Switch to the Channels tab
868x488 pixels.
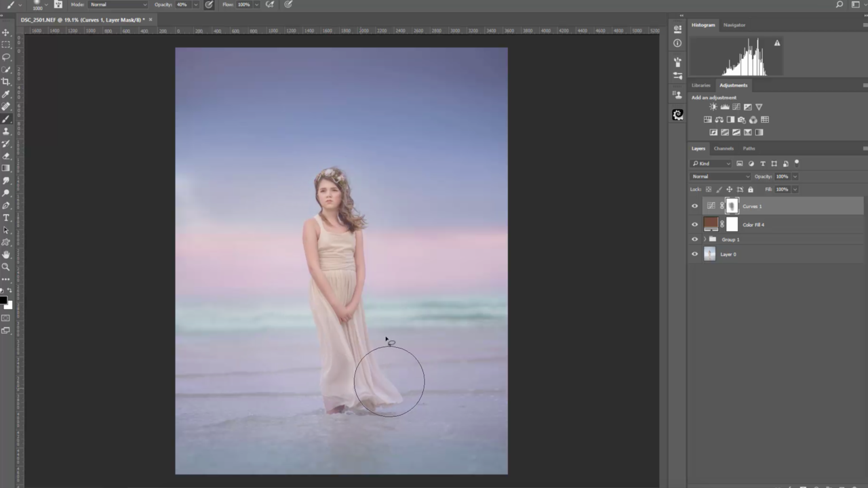pyautogui.click(x=724, y=148)
